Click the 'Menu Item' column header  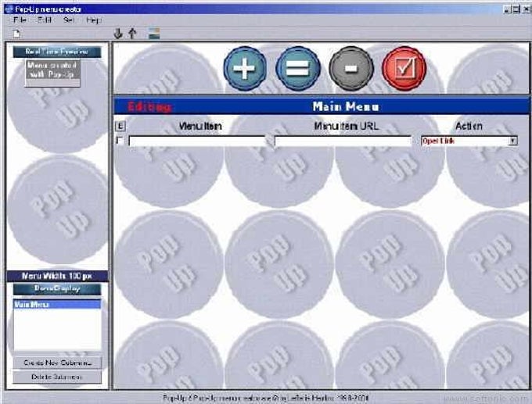point(200,126)
